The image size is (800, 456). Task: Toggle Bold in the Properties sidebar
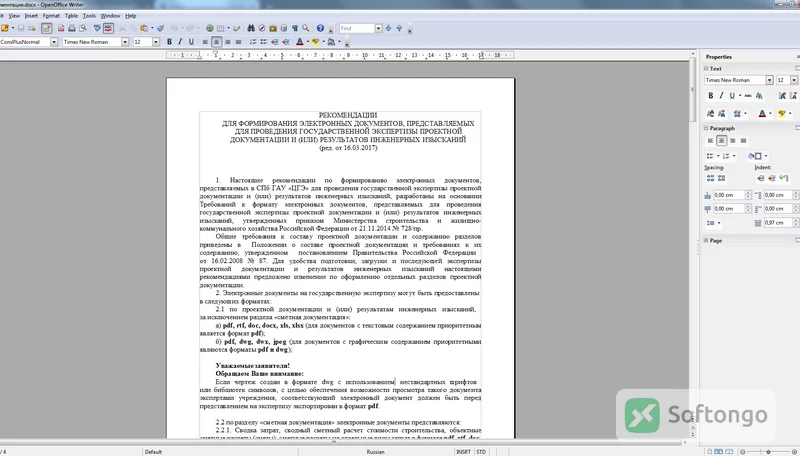click(x=711, y=95)
